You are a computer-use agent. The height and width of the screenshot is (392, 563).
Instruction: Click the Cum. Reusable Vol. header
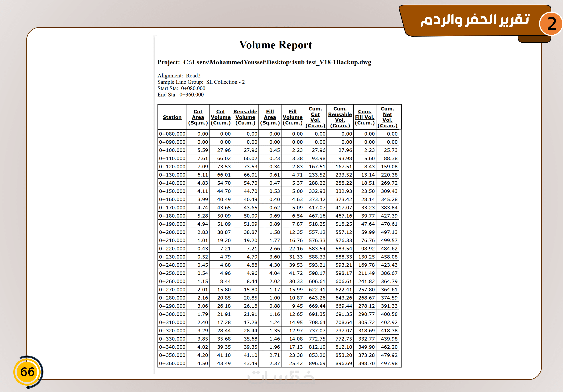click(x=340, y=117)
